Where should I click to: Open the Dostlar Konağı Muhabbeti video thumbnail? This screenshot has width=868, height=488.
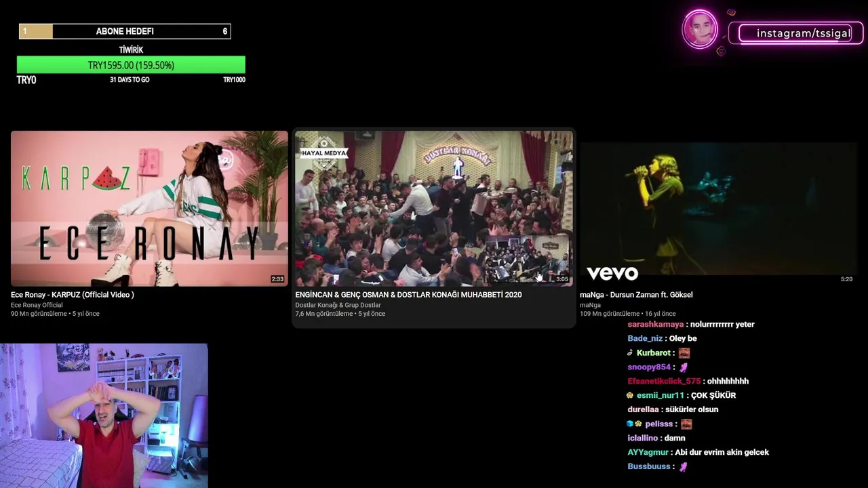coord(434,209)
